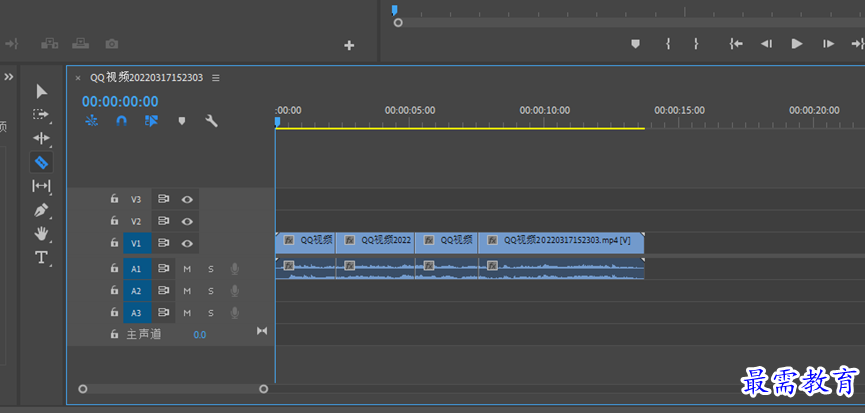Select the Track Select Forward tool
Screen dimensions: 865x413
(x=41, y=114)
